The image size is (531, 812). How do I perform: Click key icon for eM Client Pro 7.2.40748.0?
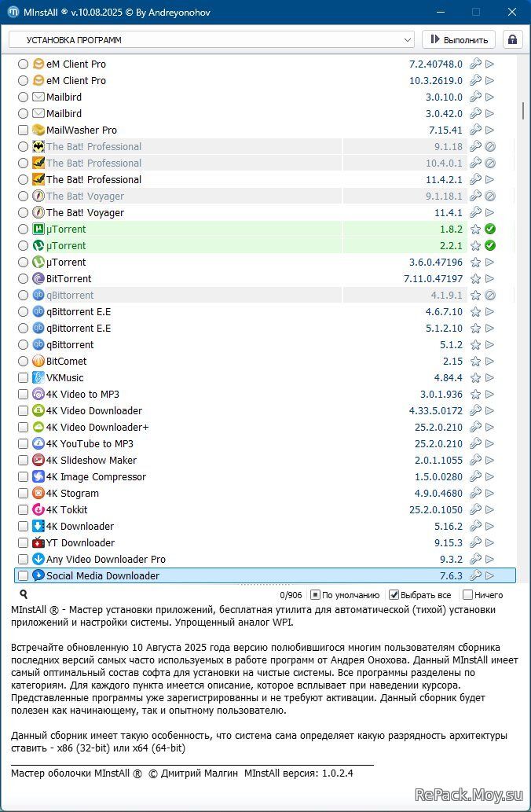(475, 64)
